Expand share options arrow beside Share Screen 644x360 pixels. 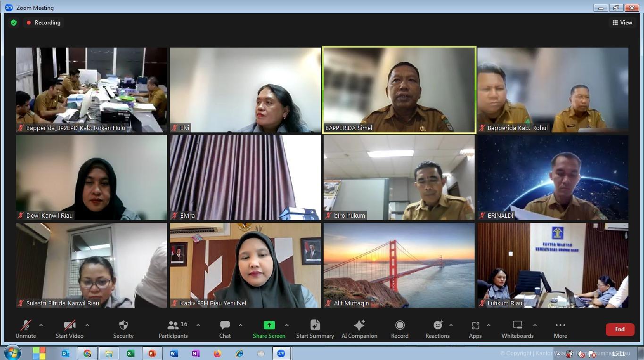(287, 325)
